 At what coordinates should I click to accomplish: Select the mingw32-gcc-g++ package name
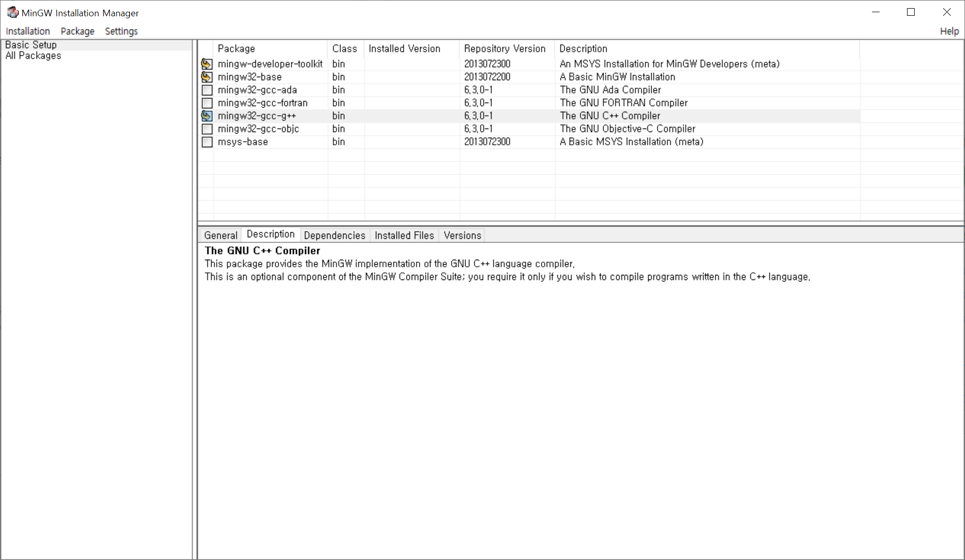point(257,116)
